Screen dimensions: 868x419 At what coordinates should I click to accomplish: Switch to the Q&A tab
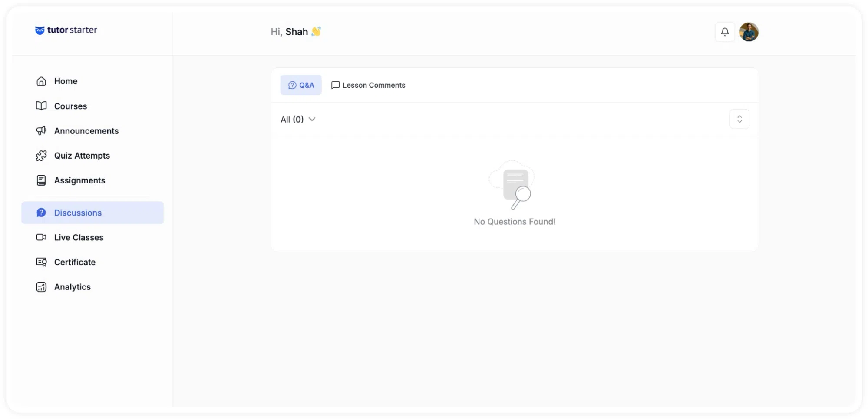click(x=301, y=85)
